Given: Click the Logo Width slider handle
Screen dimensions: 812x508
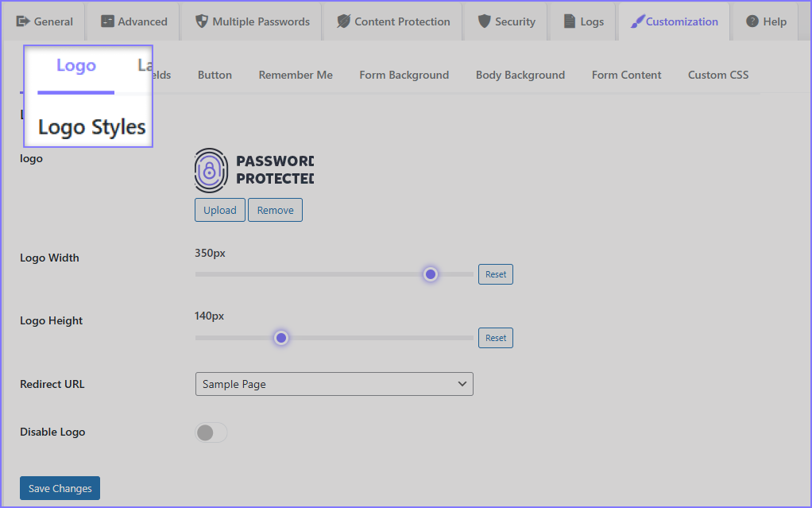Looking at the screenshot, I should (x=430, y=274).
